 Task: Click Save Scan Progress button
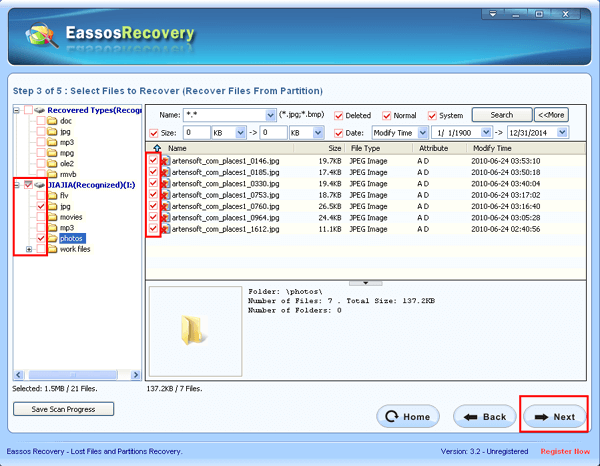[64, 409]
